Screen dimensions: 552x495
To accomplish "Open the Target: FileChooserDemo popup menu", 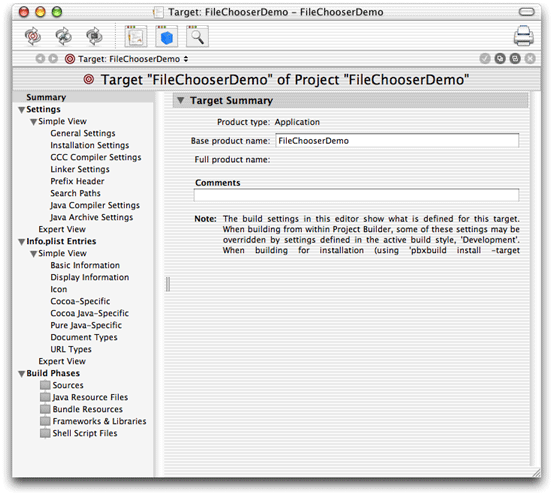I will 127,59.
